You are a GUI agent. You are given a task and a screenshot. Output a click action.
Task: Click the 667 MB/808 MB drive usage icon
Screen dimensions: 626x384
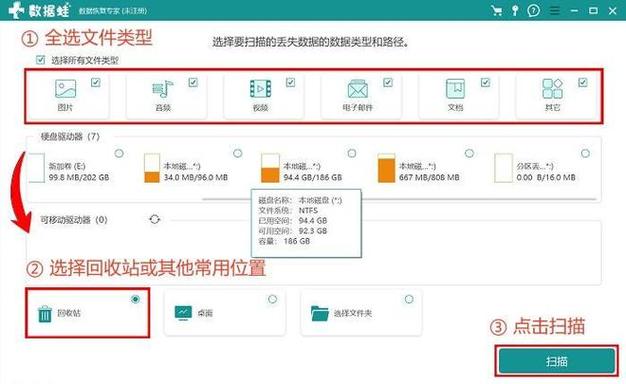pos(386,168)
